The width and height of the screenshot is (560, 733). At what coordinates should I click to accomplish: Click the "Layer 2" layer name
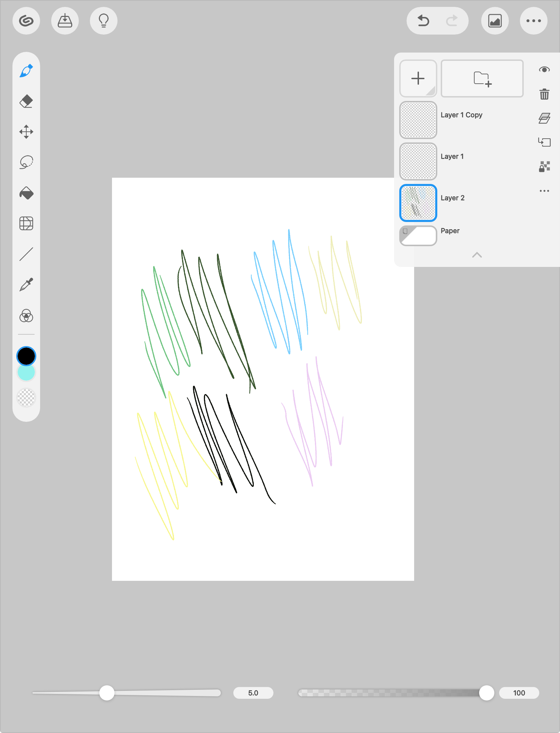(x=452, y=198)
